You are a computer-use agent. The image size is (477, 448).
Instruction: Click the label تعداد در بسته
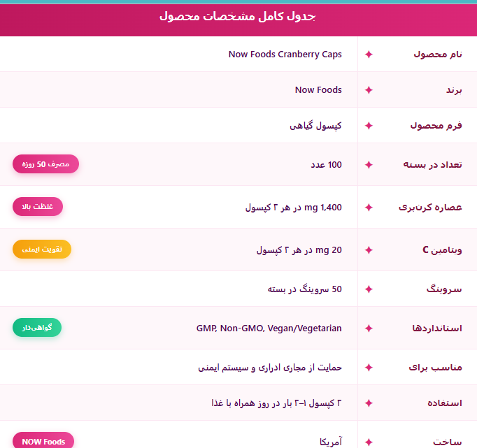[x=432, y=165]
